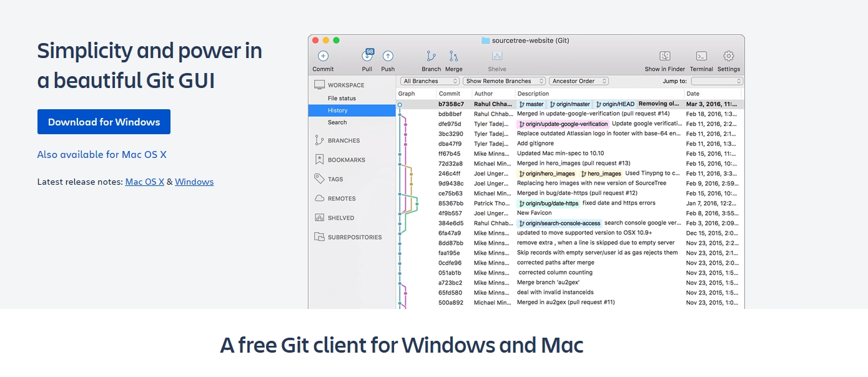Select commit 'deal with invalid instanceids'
This screenshot has width=868, height=377.
[x=555, y=293]
